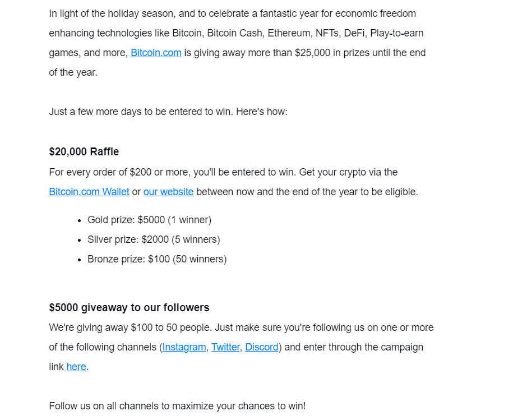
Task: Click the '$5000 giveaway to our followers' heading
Action: (x=129, y=307)
